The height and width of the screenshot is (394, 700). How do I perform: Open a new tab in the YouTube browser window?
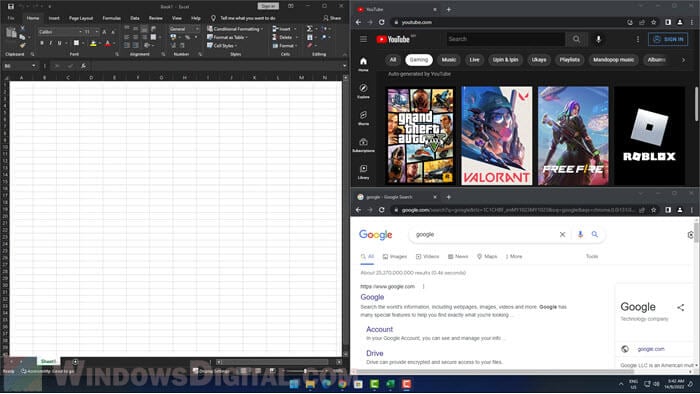pyautogui.click(x=449, y=9)
